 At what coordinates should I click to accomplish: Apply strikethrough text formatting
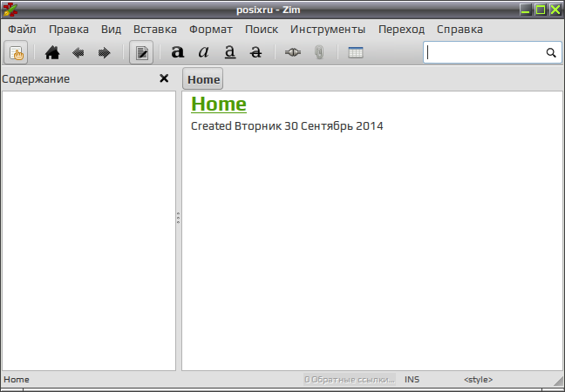(x=255, y=52)
